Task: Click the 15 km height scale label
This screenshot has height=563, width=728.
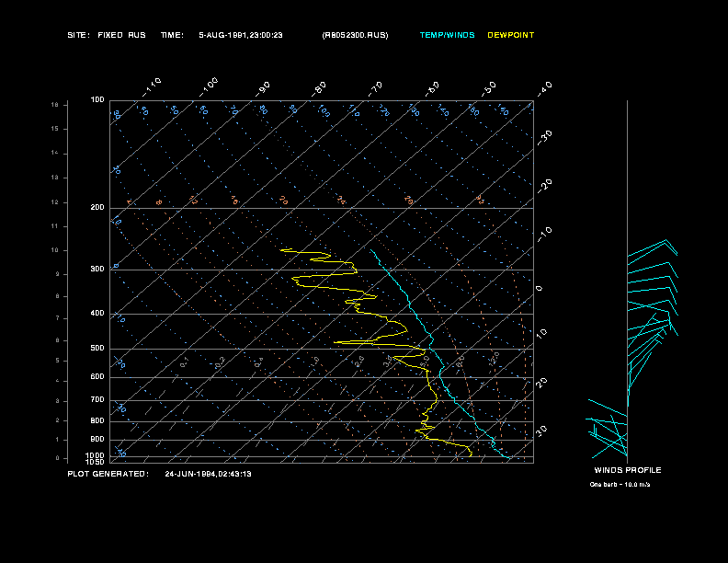Action: coord(55,129)
